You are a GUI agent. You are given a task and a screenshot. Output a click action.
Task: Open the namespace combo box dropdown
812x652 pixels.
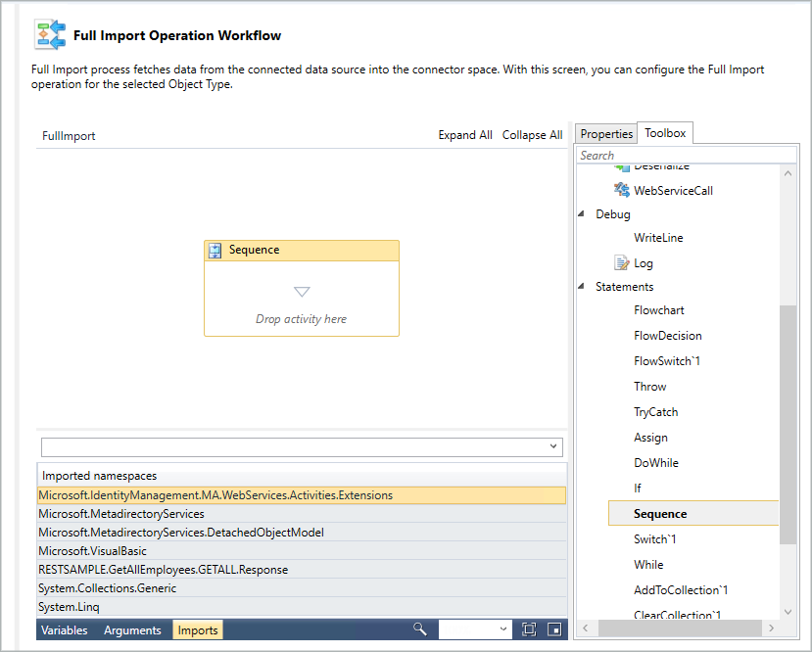click(553, 446)
